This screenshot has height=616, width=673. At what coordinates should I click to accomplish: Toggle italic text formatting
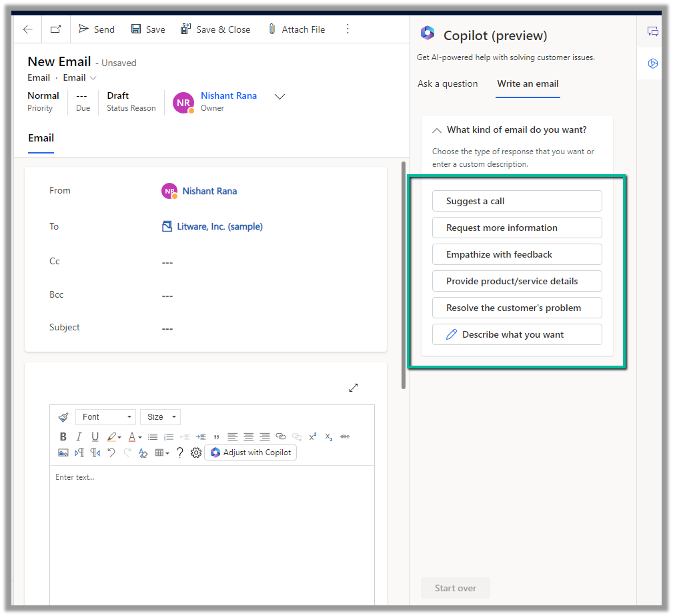[79, 436]
